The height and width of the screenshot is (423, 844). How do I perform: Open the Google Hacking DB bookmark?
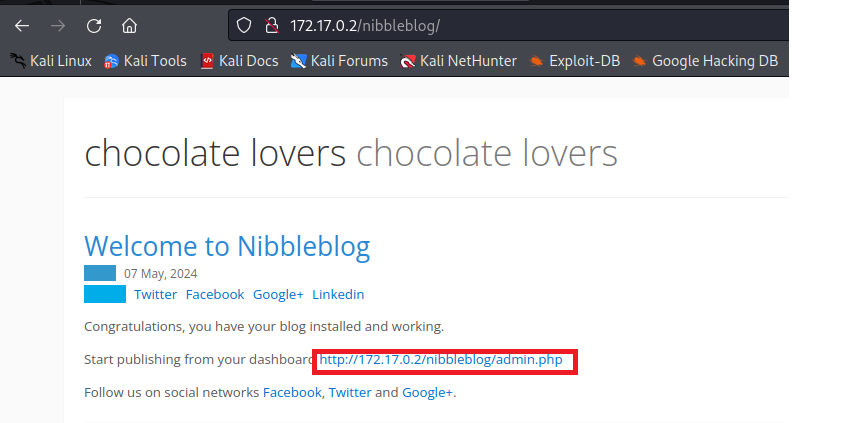pyautogui.click(x=704, y=61)
